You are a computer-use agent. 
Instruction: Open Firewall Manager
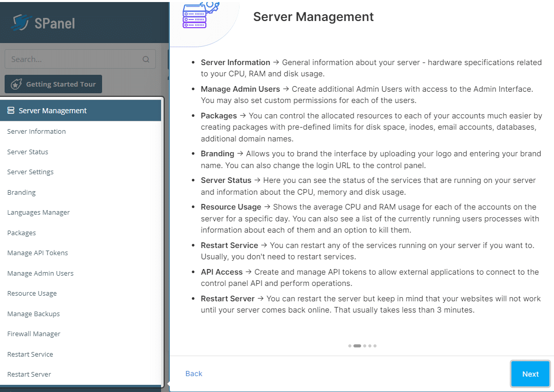pos(34,334)
